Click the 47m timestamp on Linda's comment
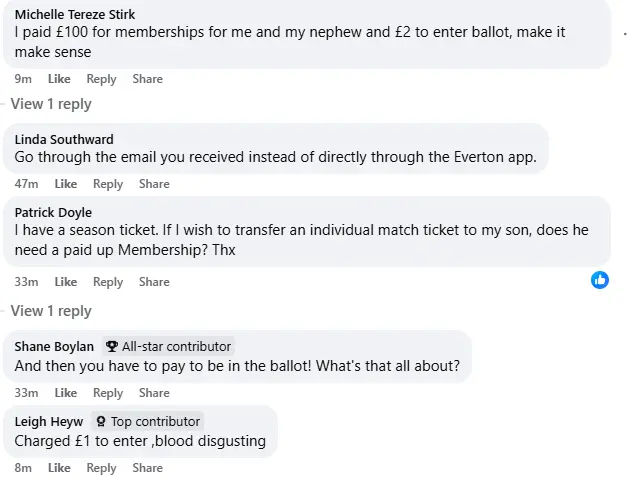Viewport: 627px width, 480px height. [x=26, y=184]
